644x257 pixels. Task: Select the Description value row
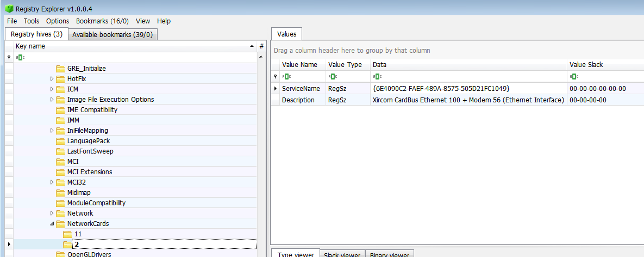[457, 100]
